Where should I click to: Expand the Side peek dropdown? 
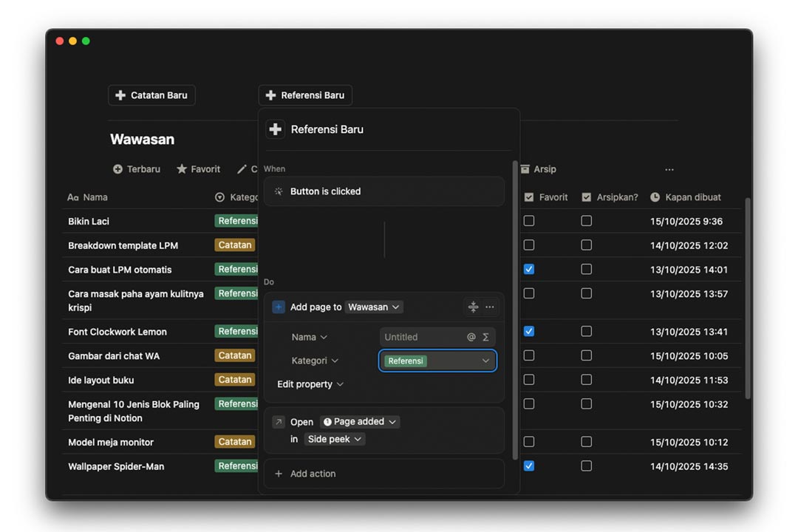click(x=335, y=439)
